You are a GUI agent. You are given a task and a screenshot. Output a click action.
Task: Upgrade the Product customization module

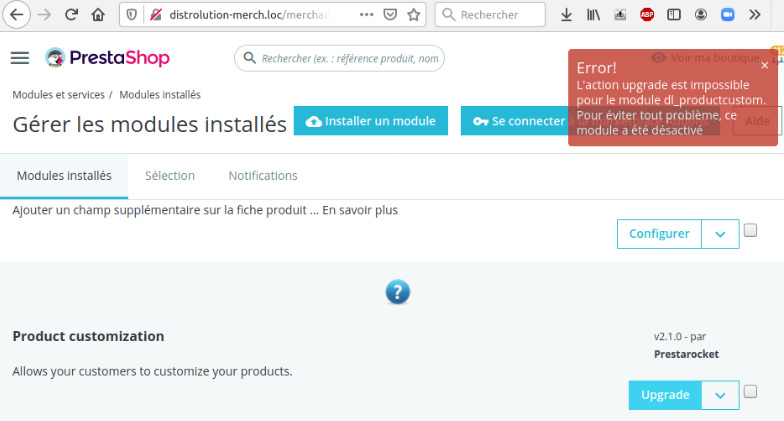click(665, 395)
